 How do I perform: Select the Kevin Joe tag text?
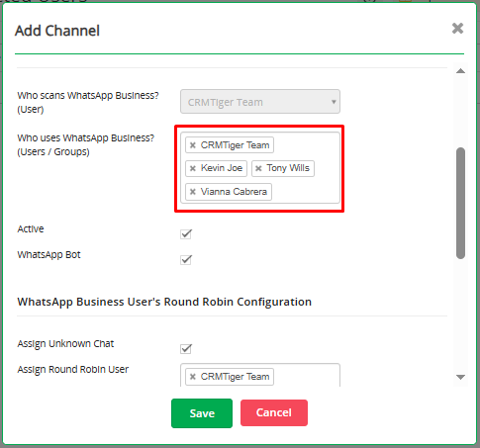coord(222,168)
